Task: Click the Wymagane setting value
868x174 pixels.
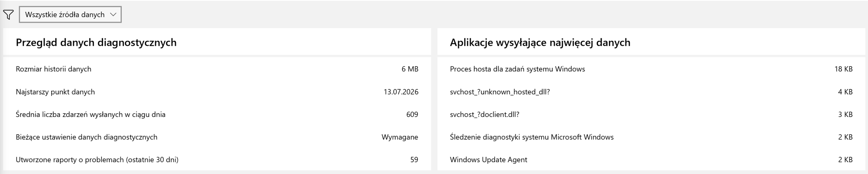Action: pos(400,137)
